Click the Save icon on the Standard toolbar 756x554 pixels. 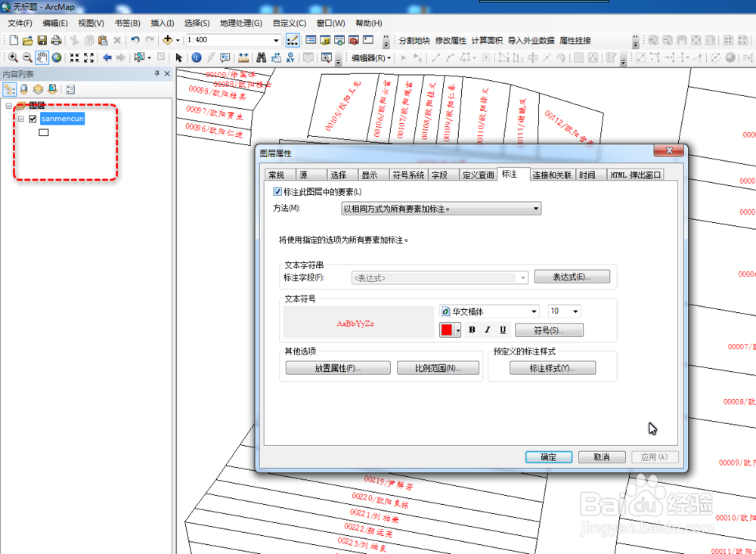[x=42, y=39]
